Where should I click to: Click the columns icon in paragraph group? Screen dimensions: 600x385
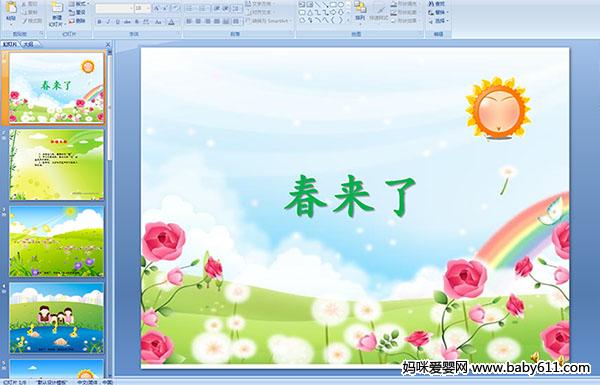point(236,21)
